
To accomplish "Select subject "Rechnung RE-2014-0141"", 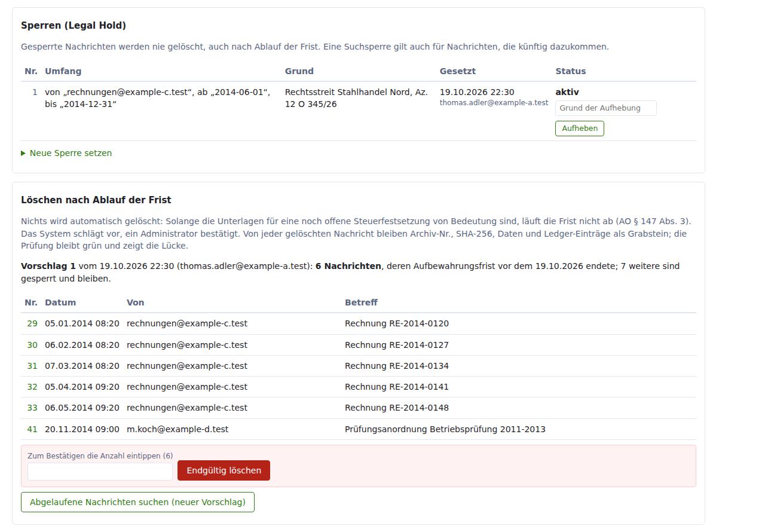I will coord(397,387).
